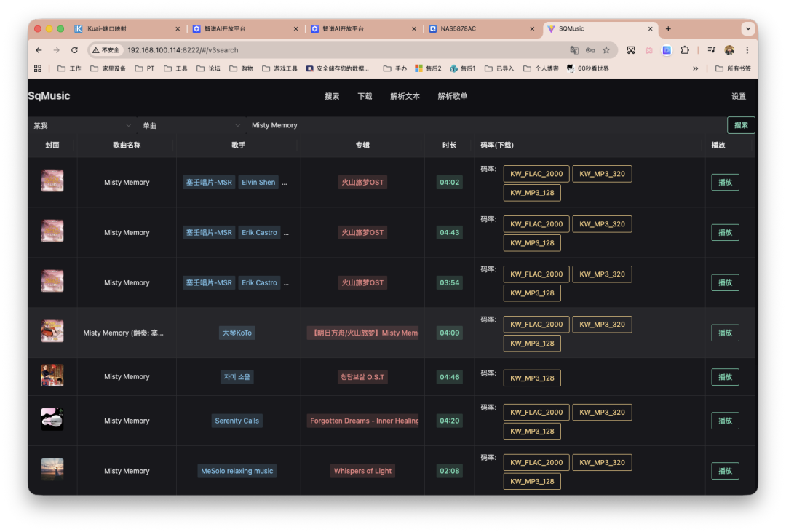Open the 某我 music source dropdown
The height and width of the screenshot is (532, 786).
click(x=82, y=125)
